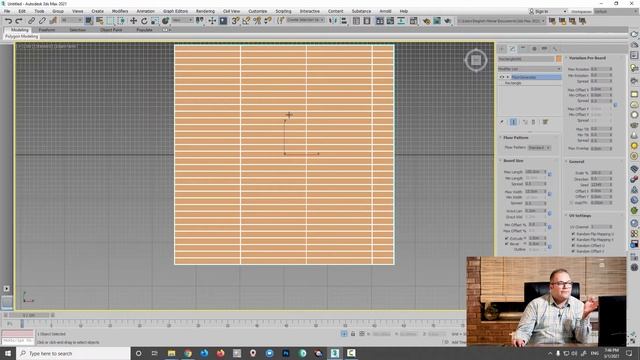
Task: Open the Modifiers menu
Action: [120, 11]
